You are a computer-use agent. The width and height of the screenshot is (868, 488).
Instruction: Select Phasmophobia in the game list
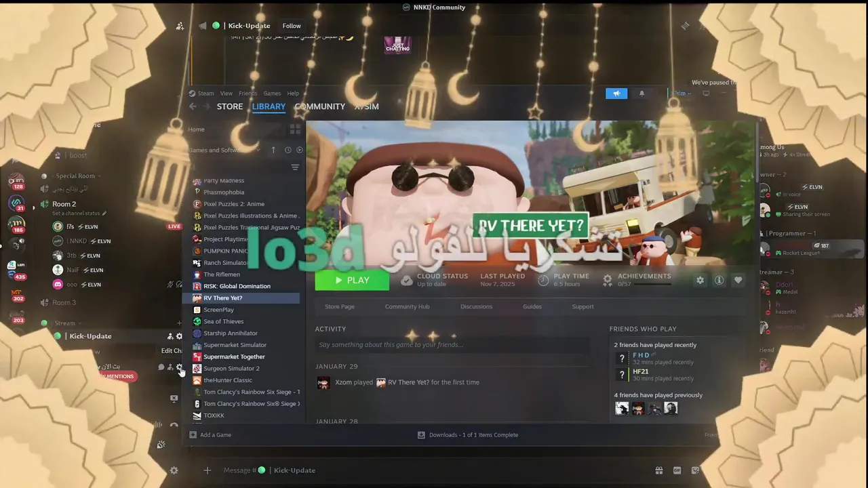pyautogui.click(x=224, y=192)
